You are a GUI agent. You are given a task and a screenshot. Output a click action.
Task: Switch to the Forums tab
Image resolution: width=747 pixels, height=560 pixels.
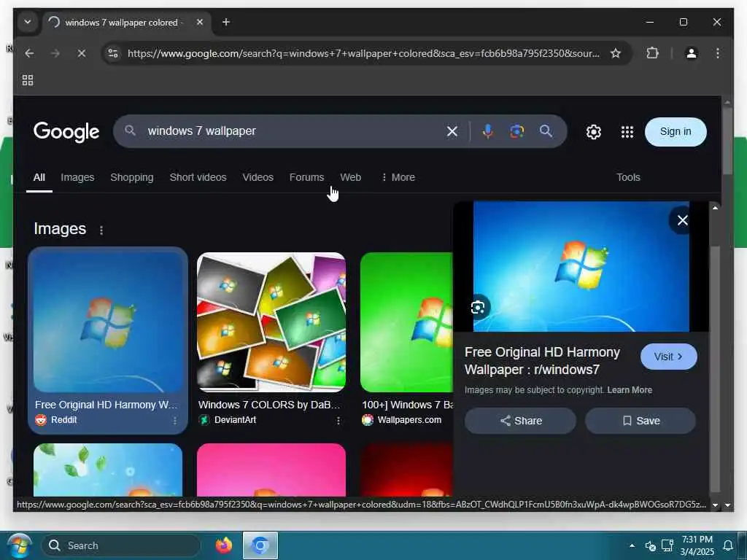coord(306,178)
